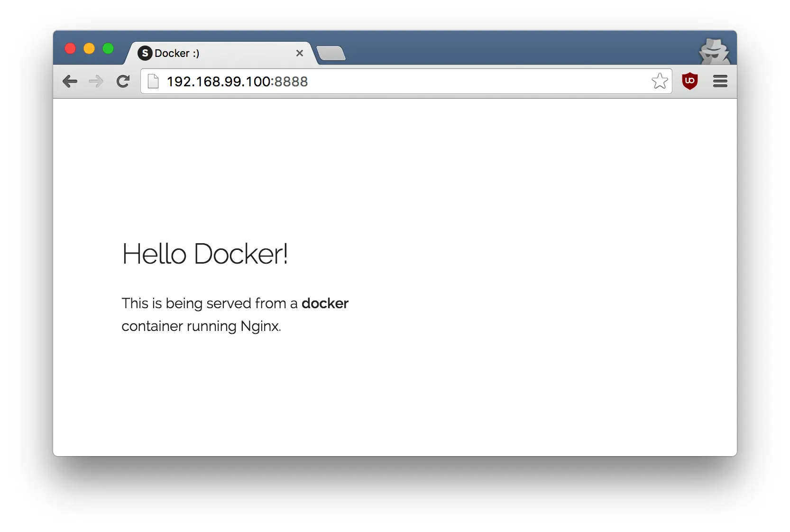The width and height of the screenshot is (790, 532).
Task: Click the address bar showing 192.168.99.100:8888
Action: [406, 81]
